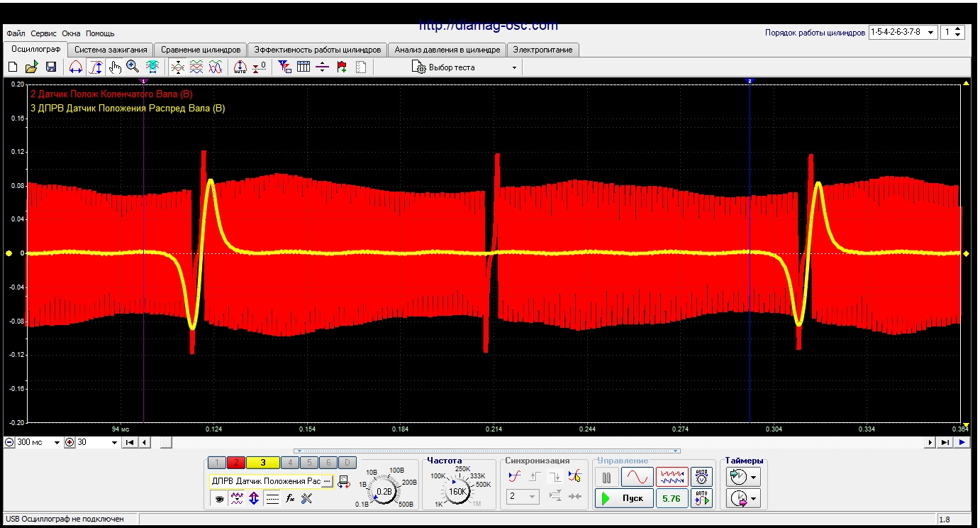Open file using the folder icon
This screenshot has height=528, width=980.
[x=31, y=67]
